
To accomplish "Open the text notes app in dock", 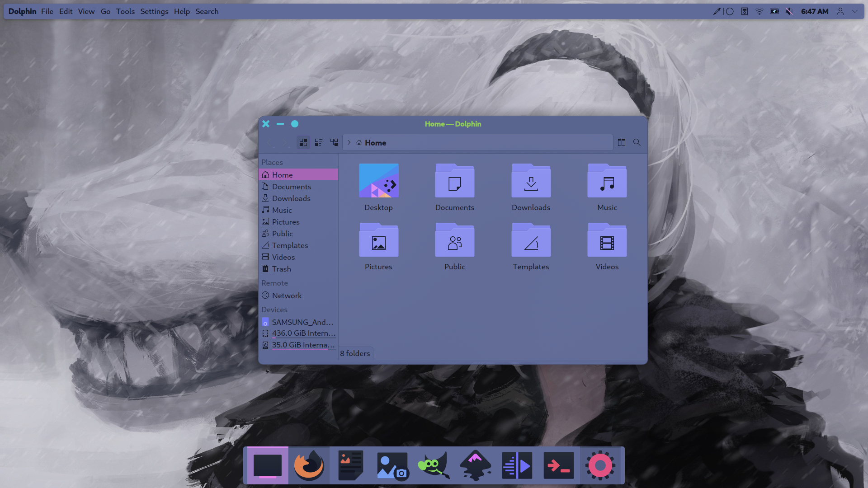I will tap(351, 465).
